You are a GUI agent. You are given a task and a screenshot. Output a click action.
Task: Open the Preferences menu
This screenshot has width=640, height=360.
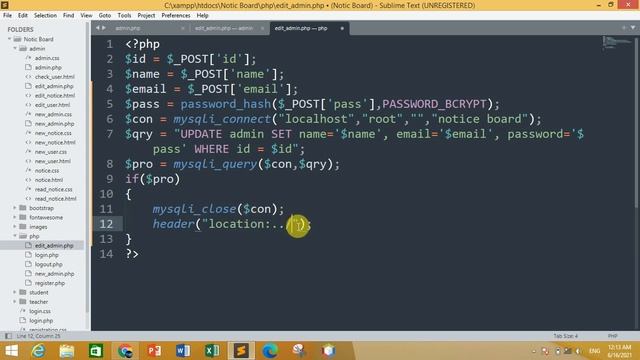click(176, 16)
